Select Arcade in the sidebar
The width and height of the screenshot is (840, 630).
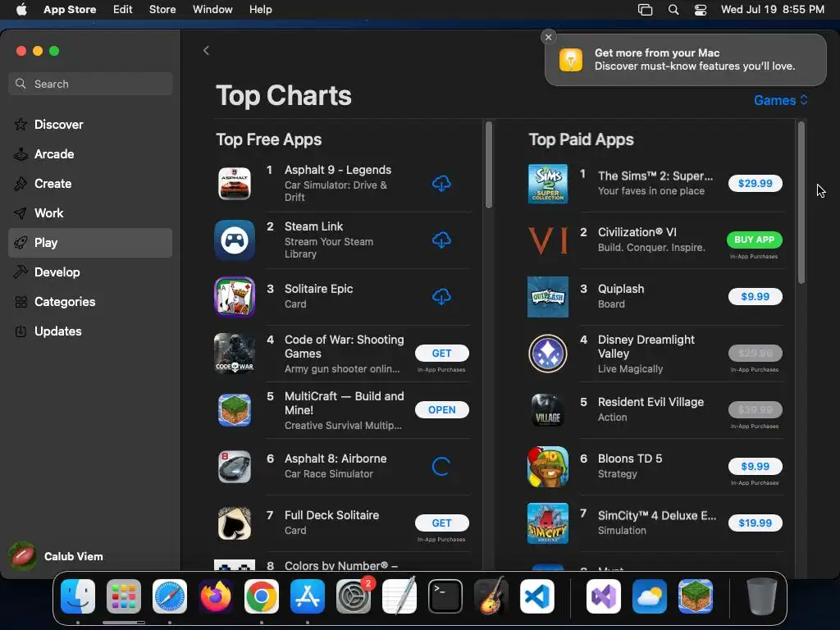pos(90,153)
